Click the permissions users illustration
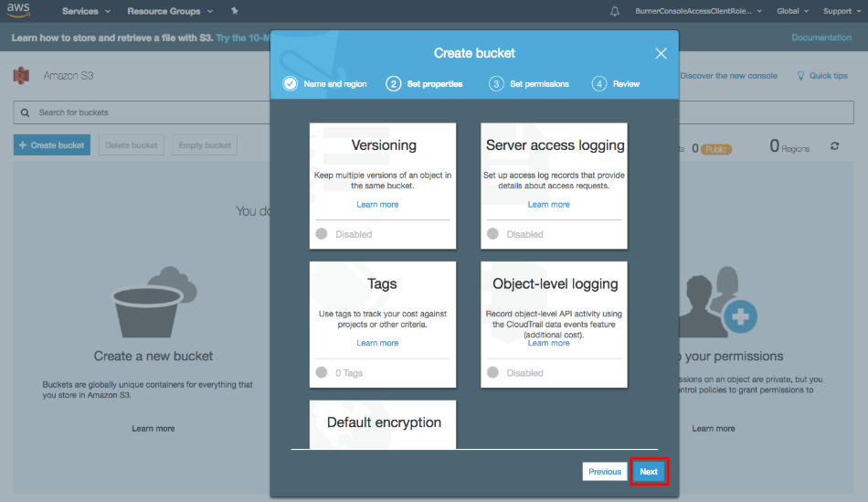868x502 pixels. [x=718, y=302]
